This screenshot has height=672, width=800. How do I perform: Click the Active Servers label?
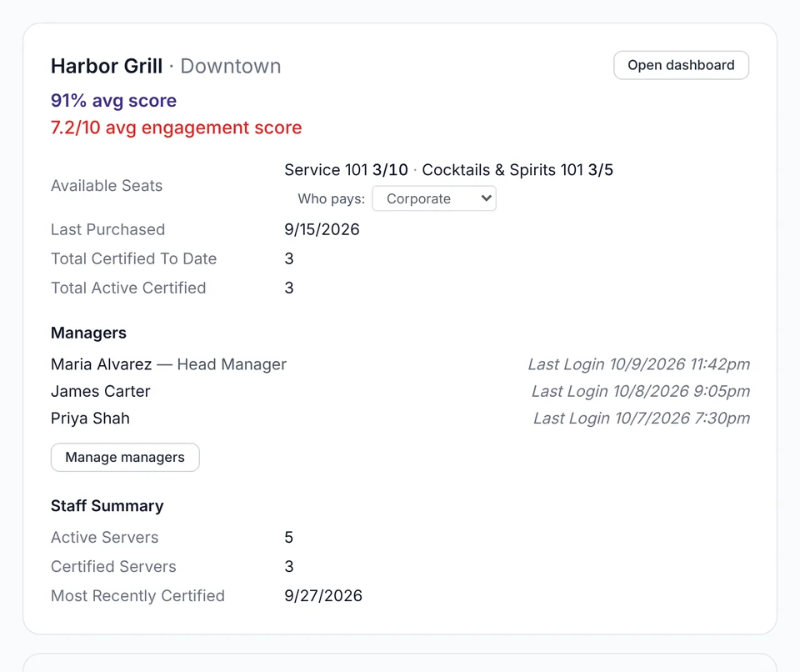coord(105,537)
